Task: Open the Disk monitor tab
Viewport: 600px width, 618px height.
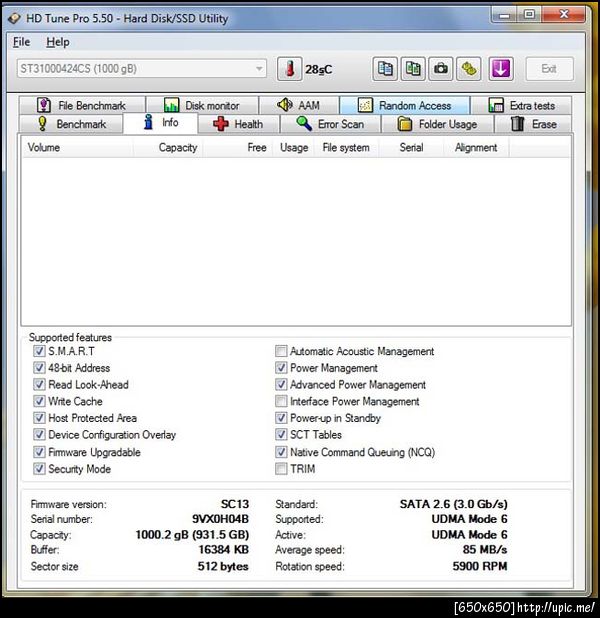Action: [x=202, y=105]
